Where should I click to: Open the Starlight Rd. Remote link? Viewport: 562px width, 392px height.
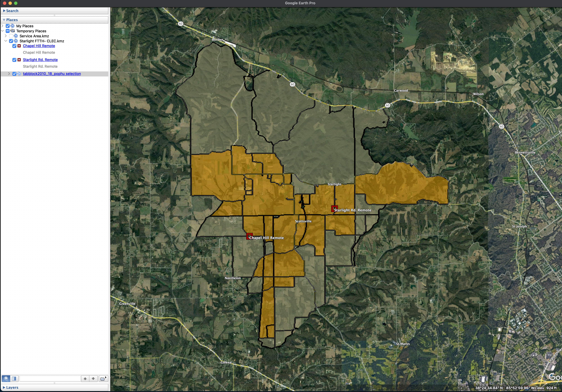(40, 60)
